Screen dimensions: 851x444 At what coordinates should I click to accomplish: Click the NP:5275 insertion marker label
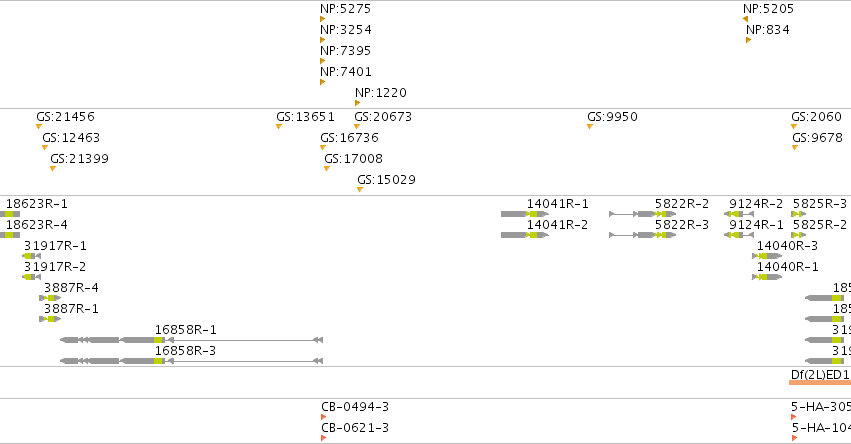pyautogui.click(x=345, y=9)
